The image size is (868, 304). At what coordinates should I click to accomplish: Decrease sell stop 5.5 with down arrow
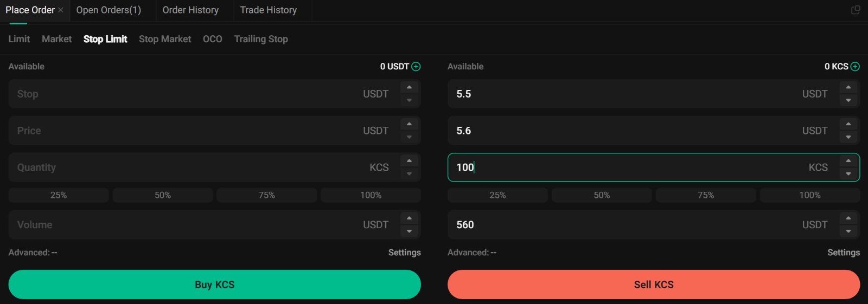pyautogui.click(x=848, y=100)
